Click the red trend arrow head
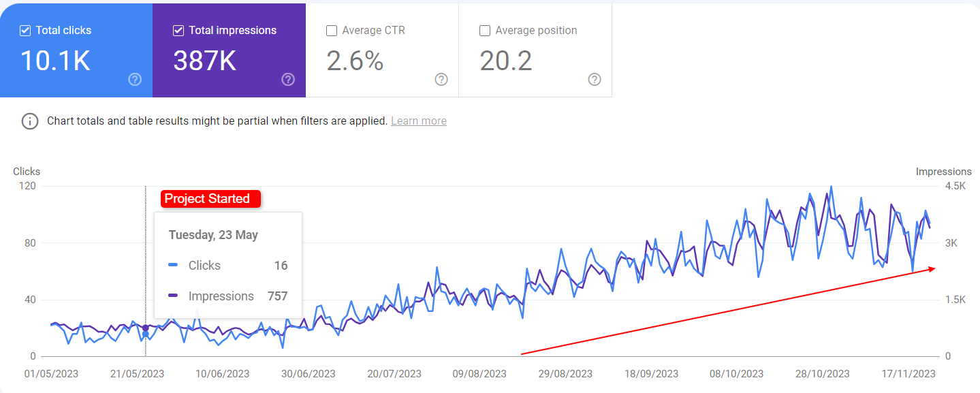Screen dimensions: 980x393 point(931,269)
